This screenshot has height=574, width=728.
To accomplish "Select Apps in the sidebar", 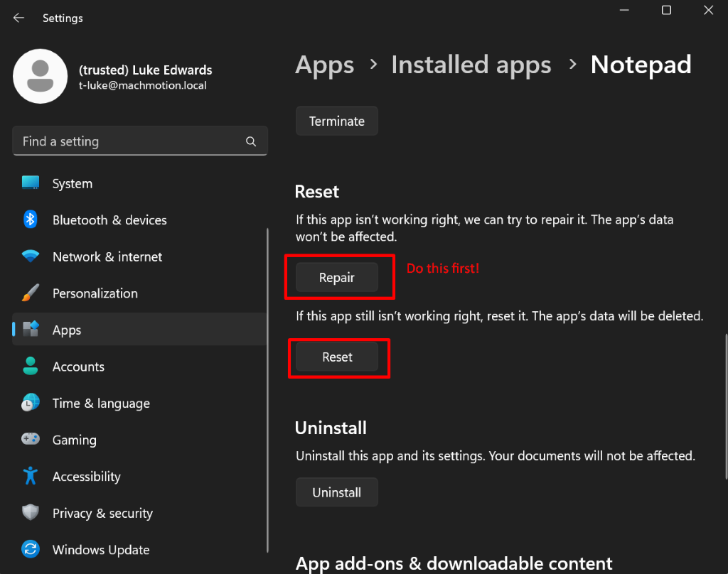I will click(x=66, y=330).
